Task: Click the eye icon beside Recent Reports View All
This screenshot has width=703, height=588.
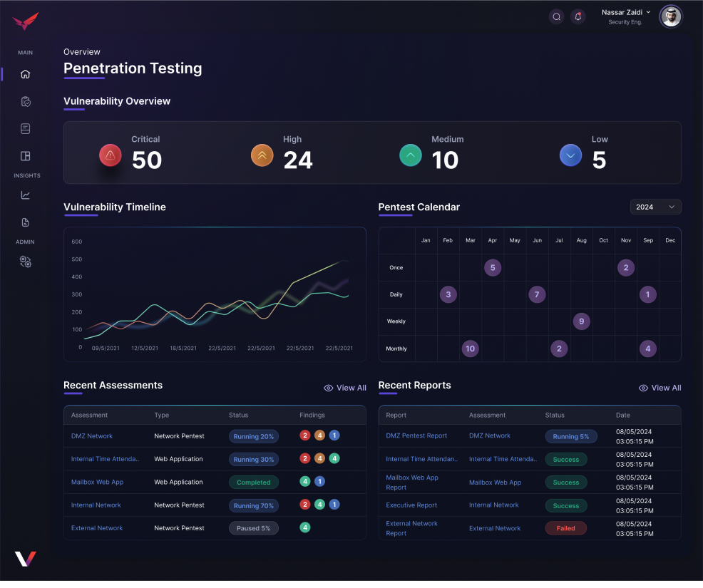Action: [643, 388]
